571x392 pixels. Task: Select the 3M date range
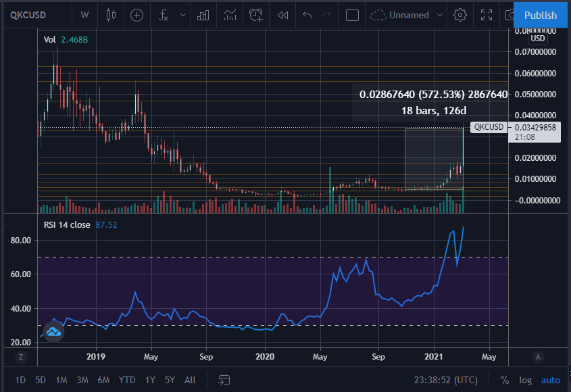pos(82,380)
